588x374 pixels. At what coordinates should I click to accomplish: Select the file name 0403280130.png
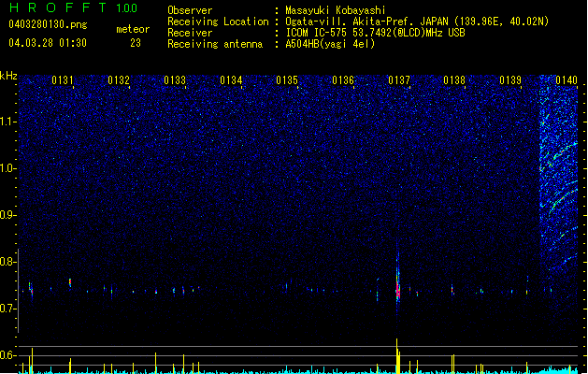coord(48,24)
